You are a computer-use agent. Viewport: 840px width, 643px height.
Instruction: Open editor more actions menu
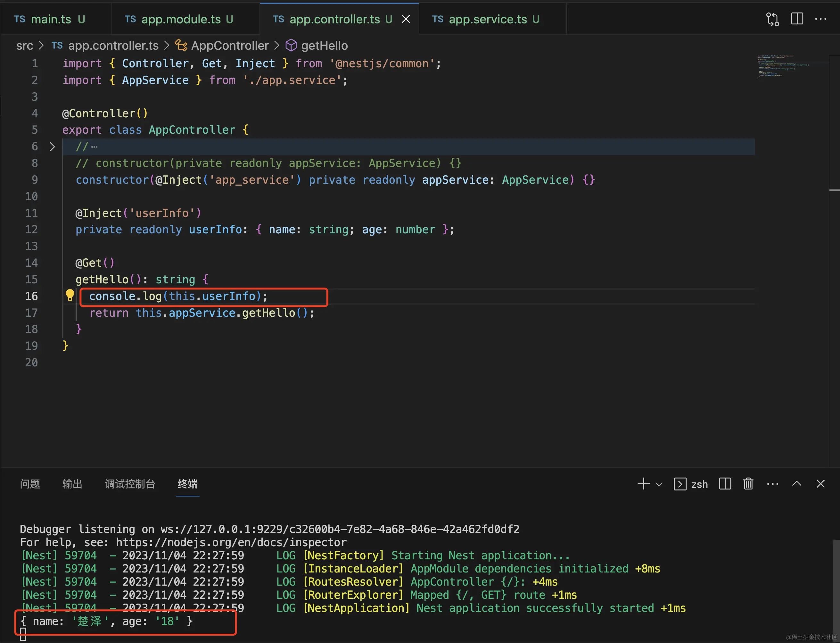820,19
